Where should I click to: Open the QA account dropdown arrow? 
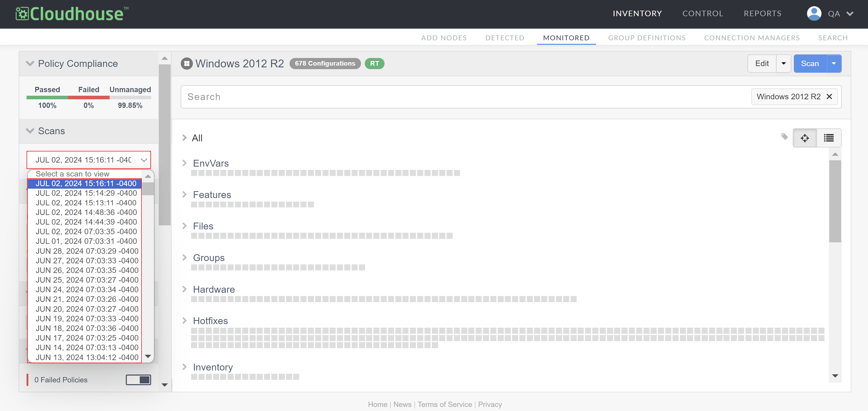point(850,14)
